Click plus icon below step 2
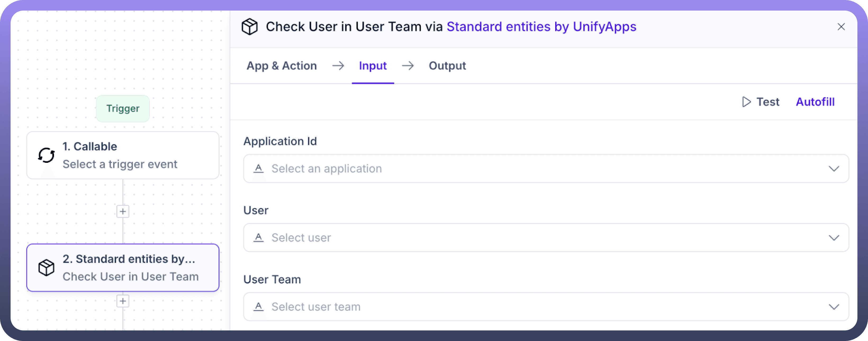868x341 pixels. point(123,301)
